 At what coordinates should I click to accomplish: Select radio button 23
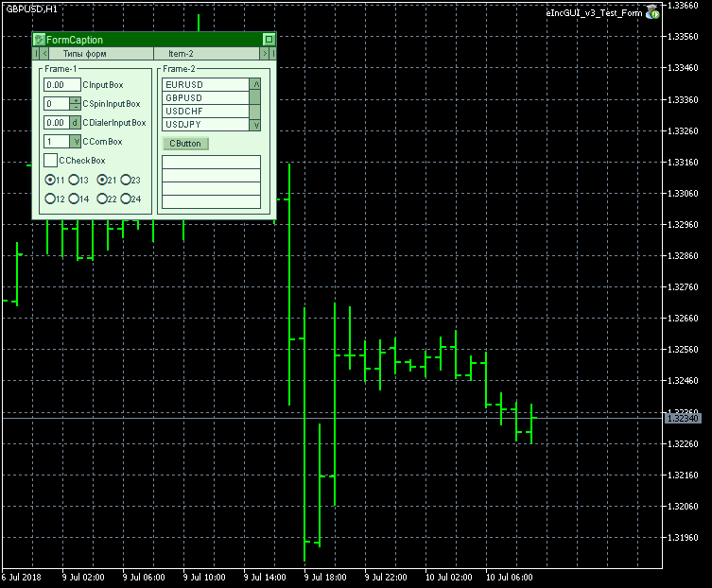tap(126, 180)
